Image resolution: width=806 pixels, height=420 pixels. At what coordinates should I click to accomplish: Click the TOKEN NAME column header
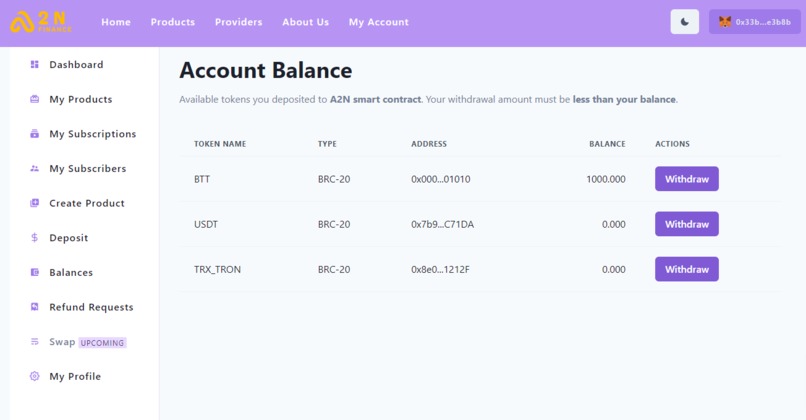(220, 144)
